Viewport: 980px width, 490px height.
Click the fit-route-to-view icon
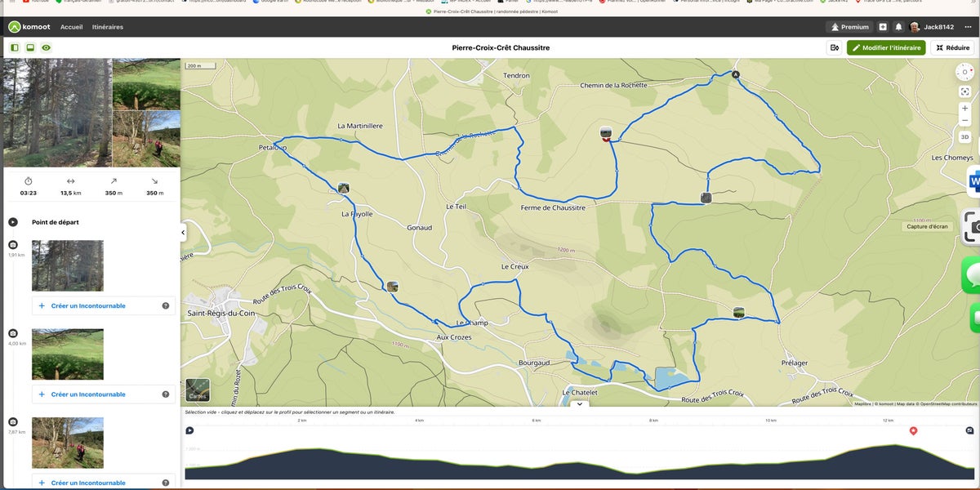[x=964, y=92]
